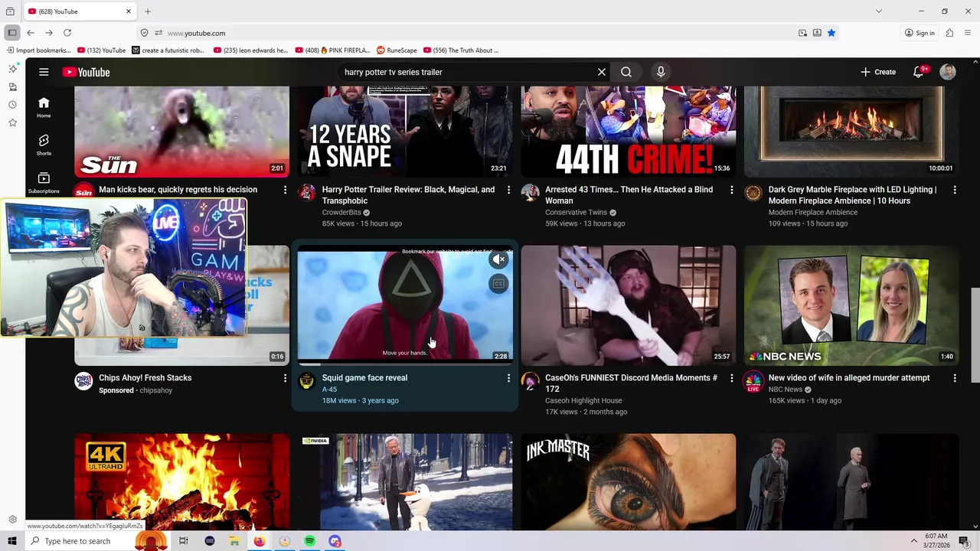The height and width of the screenshot is (551, 980).
Task: Open the Sun channel avatar
Action: pyautogui.click(x=83, y=191)
